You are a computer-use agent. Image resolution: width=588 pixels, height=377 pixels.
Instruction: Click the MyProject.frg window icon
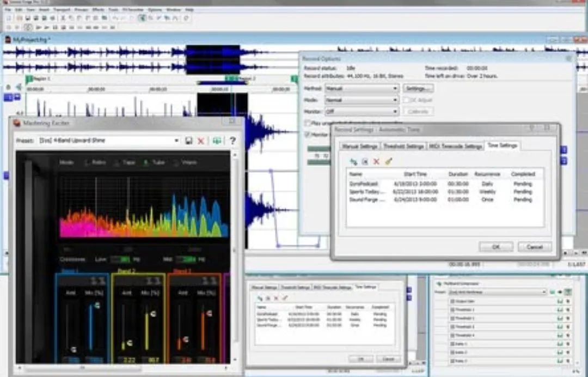pyautogui.click(x=8, y=39)
